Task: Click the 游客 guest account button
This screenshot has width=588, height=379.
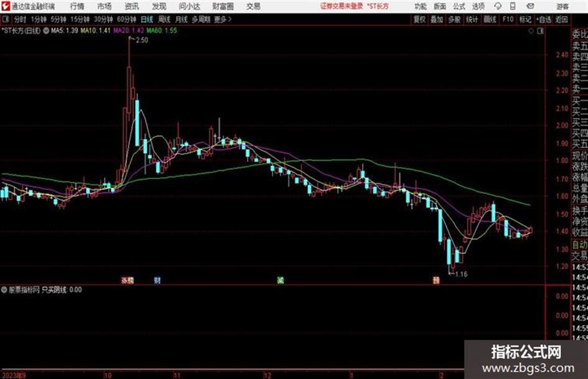Action: point(562,6)
